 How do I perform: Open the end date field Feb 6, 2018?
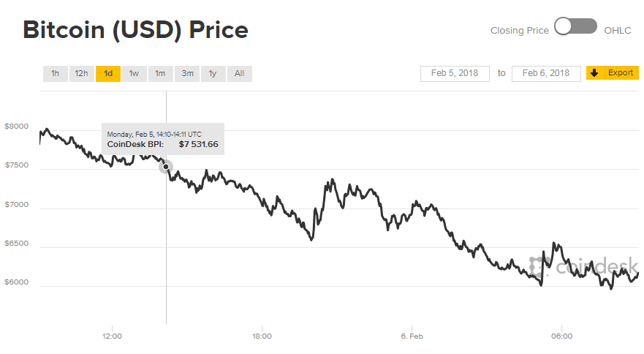[x=546, y=73]
